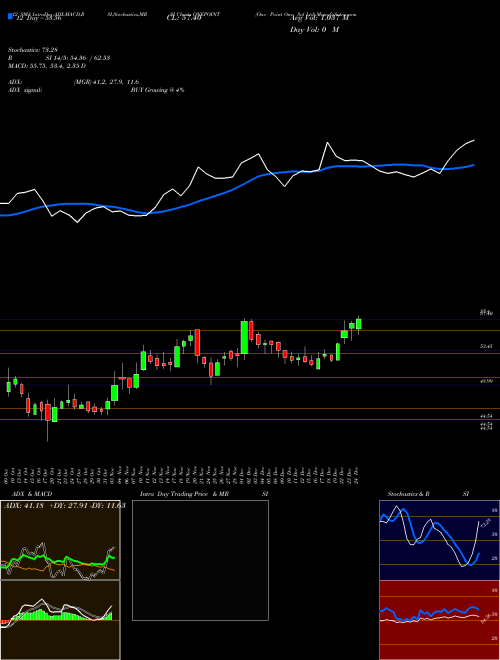Click the 53.45 price axis label
The image size is (500, 660).
[x=486, y=346]
